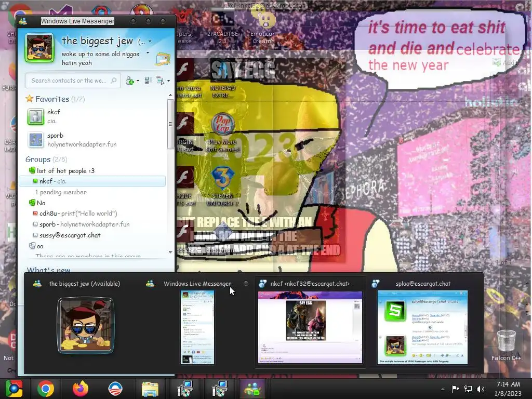
Task: Click the contact list layout icon
Action: [x=148, y=81]
